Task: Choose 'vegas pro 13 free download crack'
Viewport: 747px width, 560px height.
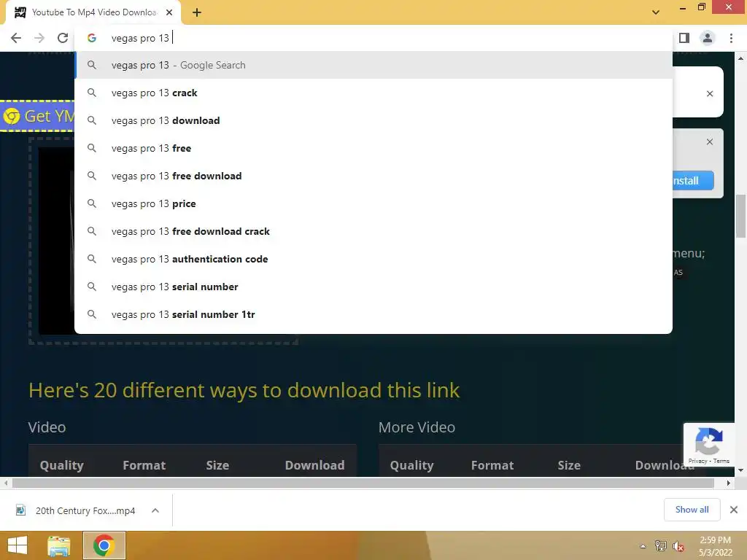Action: 373,231
